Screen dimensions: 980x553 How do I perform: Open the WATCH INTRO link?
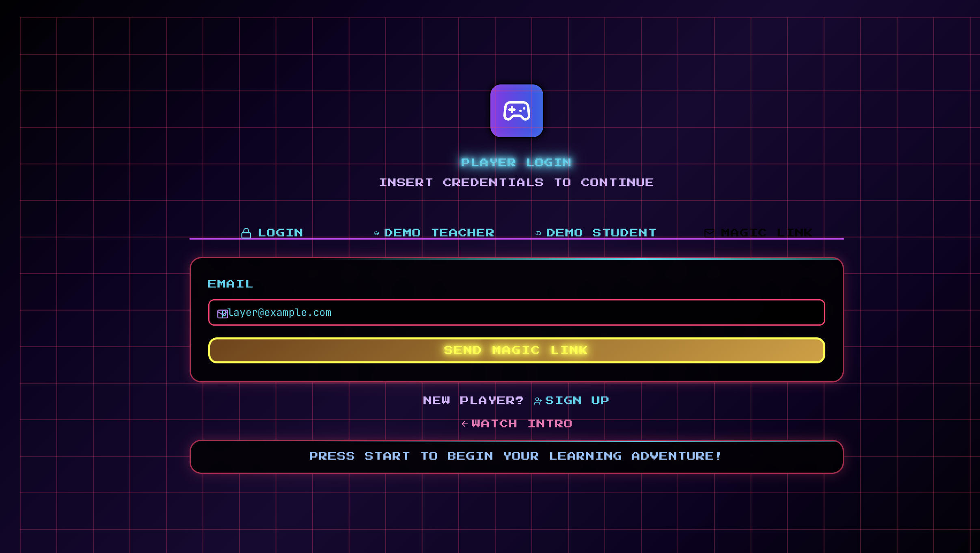[x=522, y=423]
